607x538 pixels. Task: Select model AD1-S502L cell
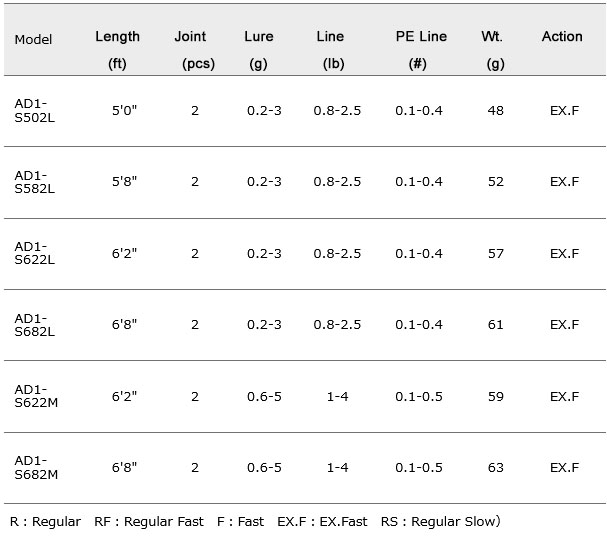coord(34,111)
